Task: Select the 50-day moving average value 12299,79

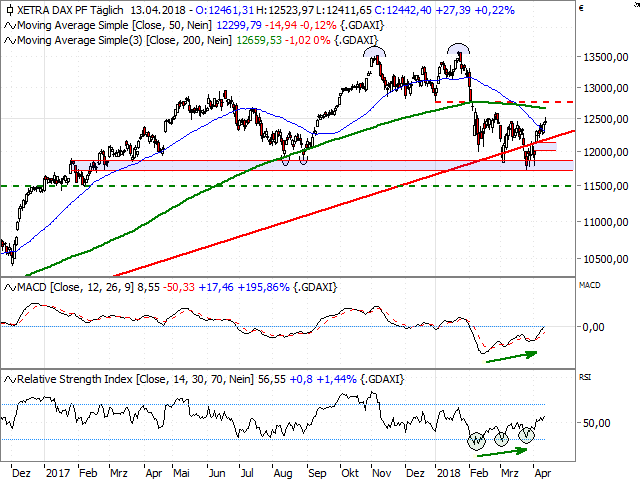Action: (x=239, y=25)
